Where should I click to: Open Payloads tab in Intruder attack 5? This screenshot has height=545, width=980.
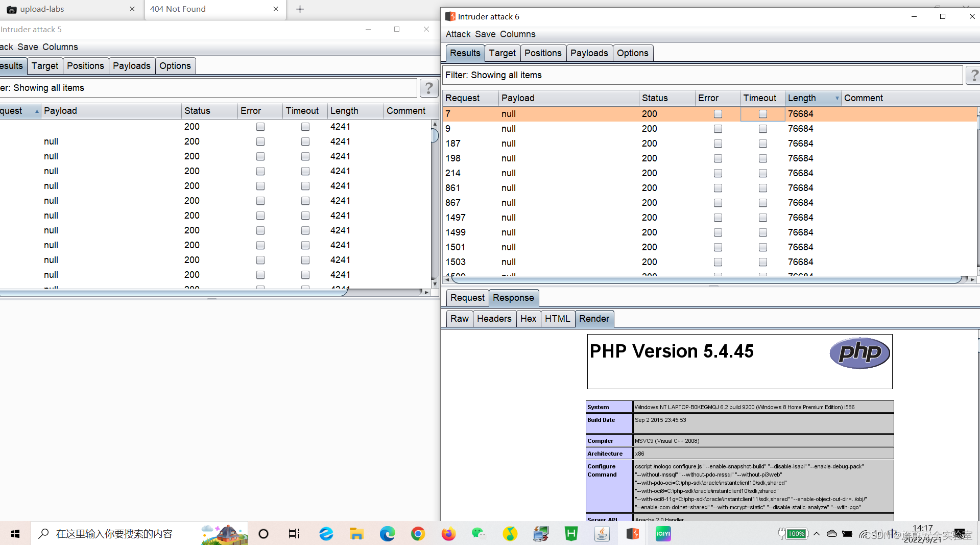click(132, 66)
